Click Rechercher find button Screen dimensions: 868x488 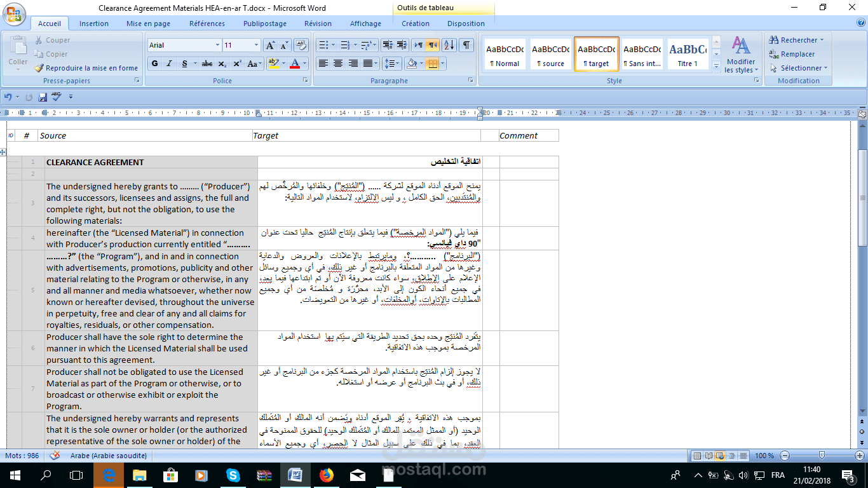click(796, 40)
